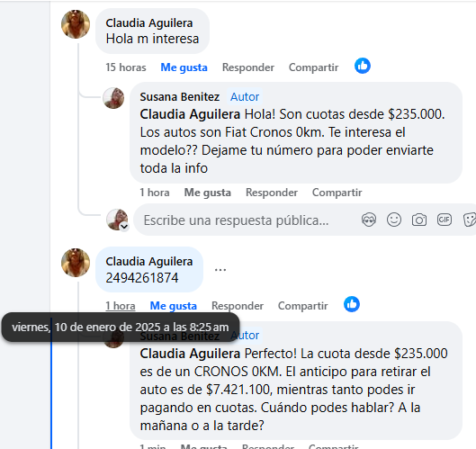This screenshot has height=449, width=476.
Task: Open three-dot options next to phone number comment
Action: (220, 269)
